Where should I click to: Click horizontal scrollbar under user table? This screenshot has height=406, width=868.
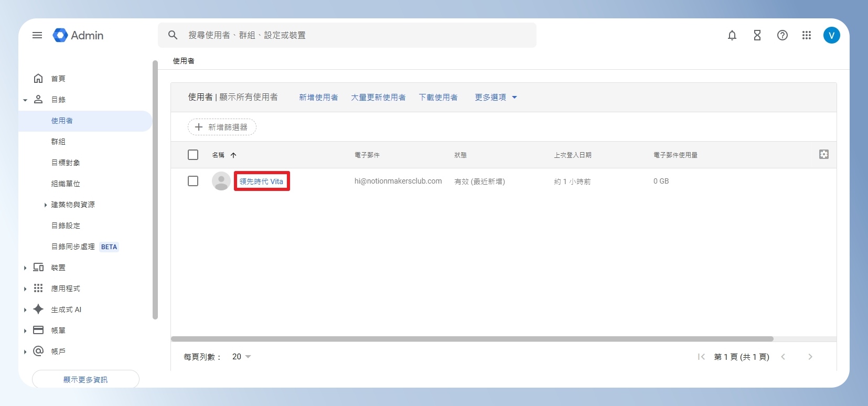(472, 339)
